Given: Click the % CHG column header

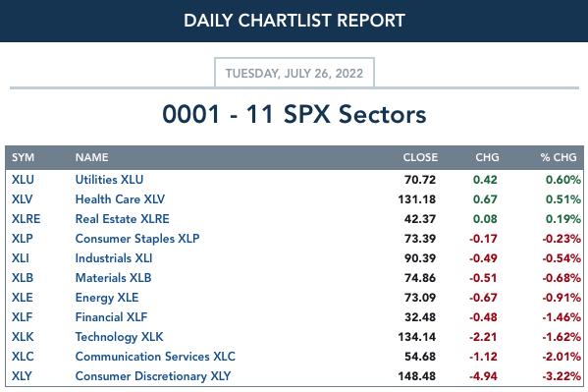Looking at the screenshot, I should (559, 157).
